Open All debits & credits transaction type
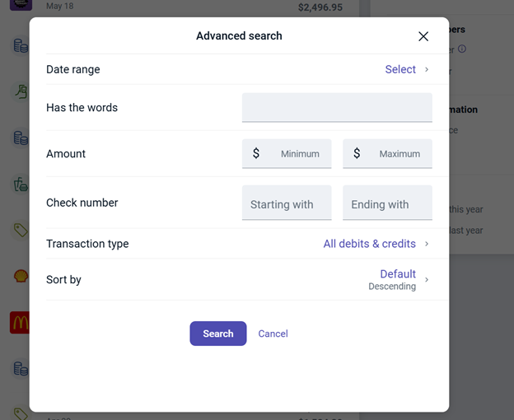This screenshot has width=514, height=420. click(x=369, y=244)
